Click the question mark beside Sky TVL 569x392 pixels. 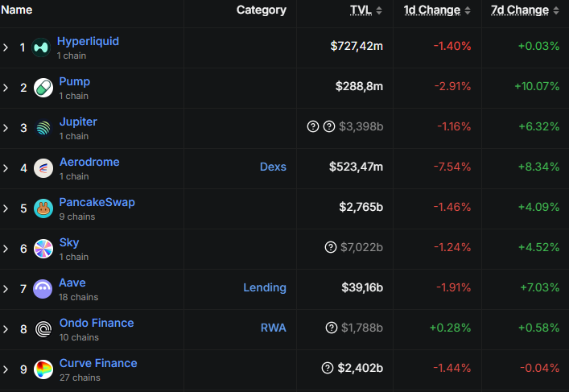coord(330,247)
